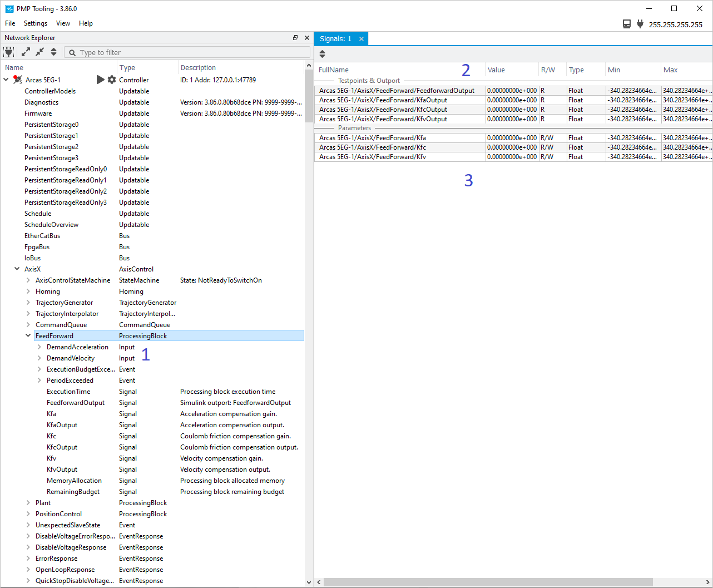This screenshot has width=713, height=588.
Task: Open the Help menu
Action: 86,23
